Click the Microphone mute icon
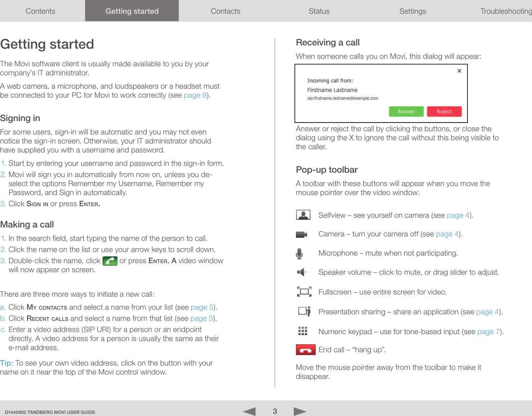This screenshot has width=532, height=416. click(299, 254)
